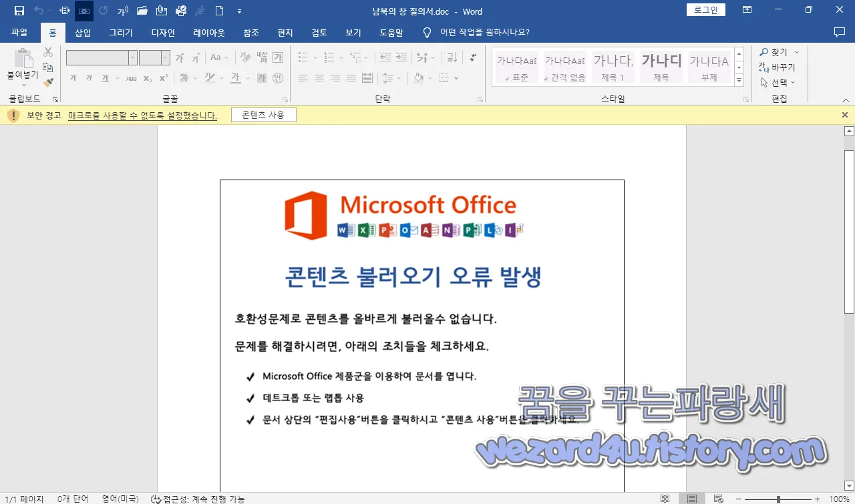The image size is (855, 504).
Task: Align text left in the paragraph group
Action: (303, 78)
